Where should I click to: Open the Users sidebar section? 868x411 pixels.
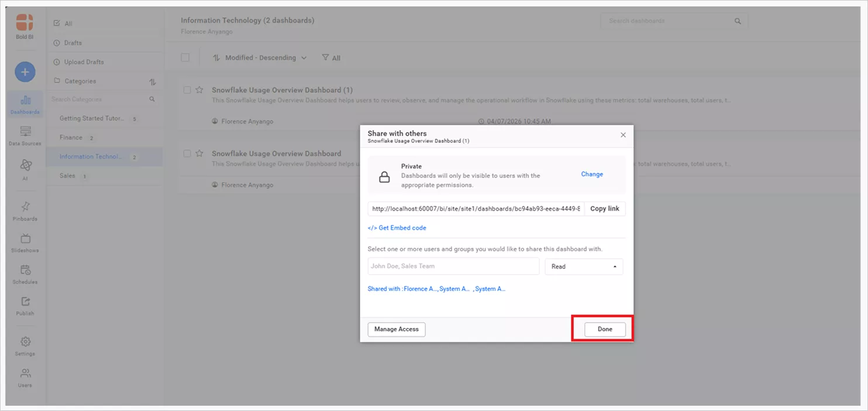click(x=25, y=378)
